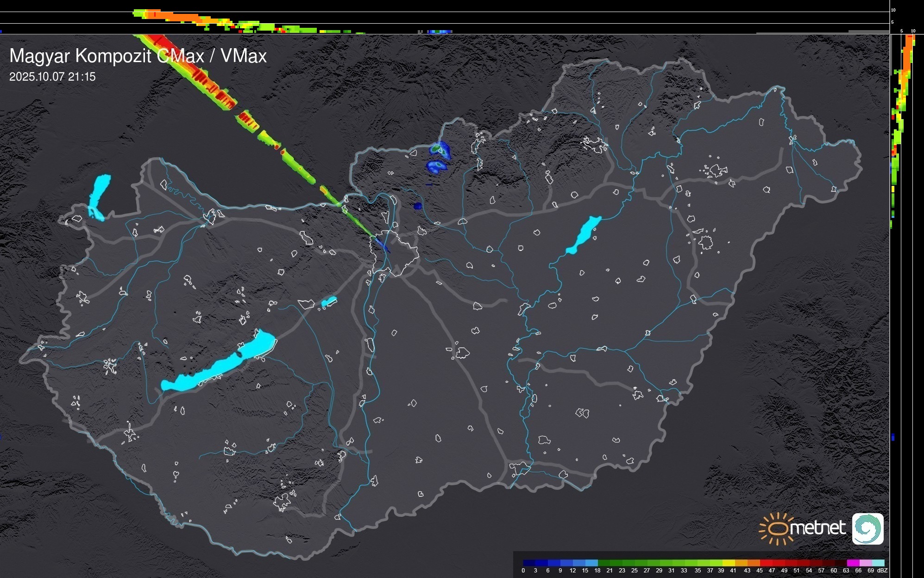Click the 2025.10.07 21:15 timestamp

[52, 77]
